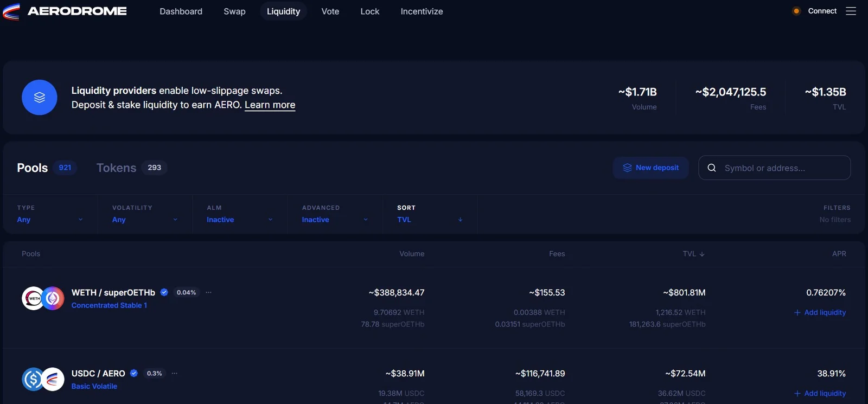Screen dimensions: 868x404
Task: Open more options dots for USDC / AERO
Action: pos(175,373)
